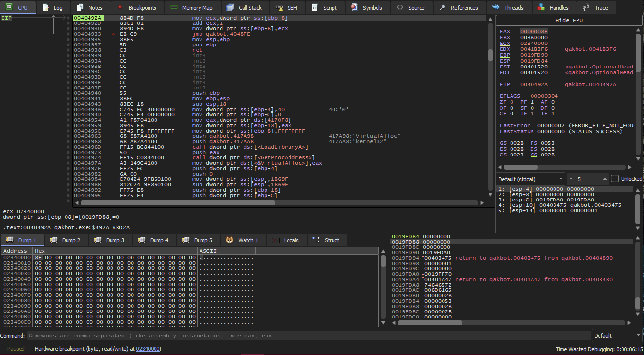644x355 pixels.
Task: Click disassembly vertical scrollbar down arrow
Action: [x=490, y=195]
